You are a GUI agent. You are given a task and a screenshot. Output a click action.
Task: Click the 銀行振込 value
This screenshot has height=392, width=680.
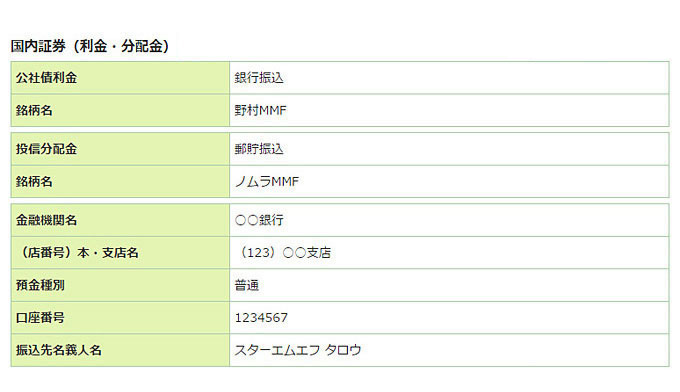259,78
